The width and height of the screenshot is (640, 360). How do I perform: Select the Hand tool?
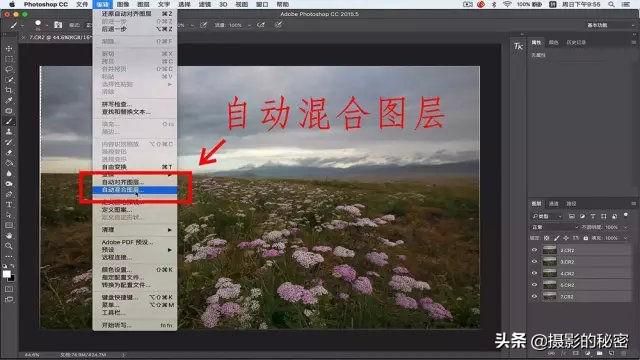[9, 236]
